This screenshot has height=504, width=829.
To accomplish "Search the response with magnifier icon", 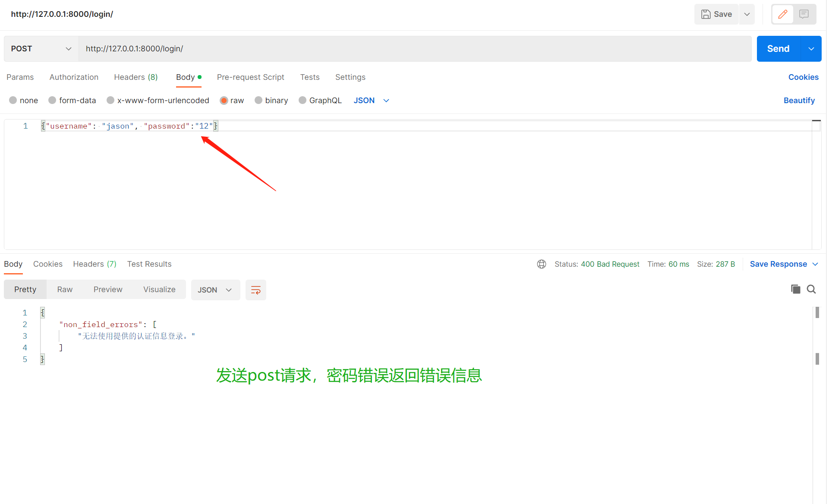I will 811,289.
